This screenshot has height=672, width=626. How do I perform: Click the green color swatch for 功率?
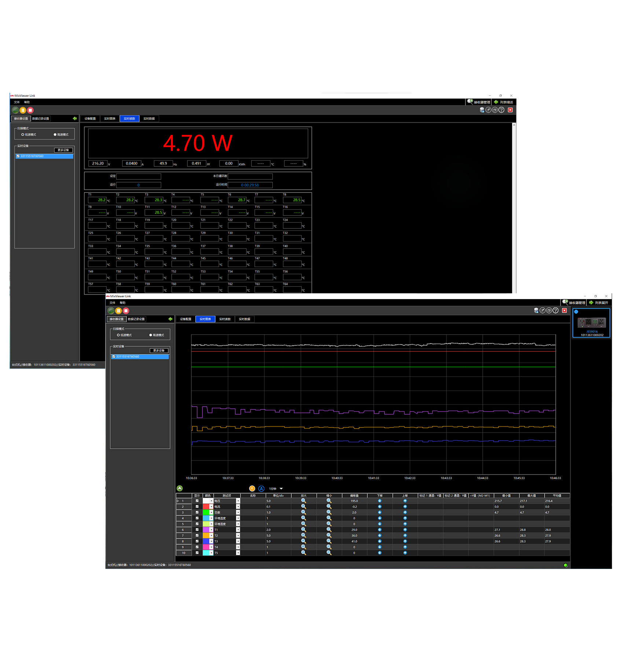pos(206,513)
